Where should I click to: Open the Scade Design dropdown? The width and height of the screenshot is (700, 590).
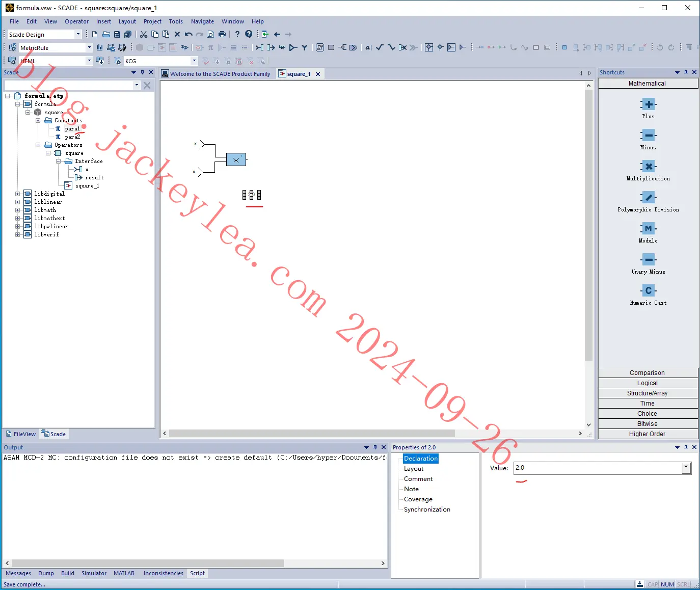point(78,34)
